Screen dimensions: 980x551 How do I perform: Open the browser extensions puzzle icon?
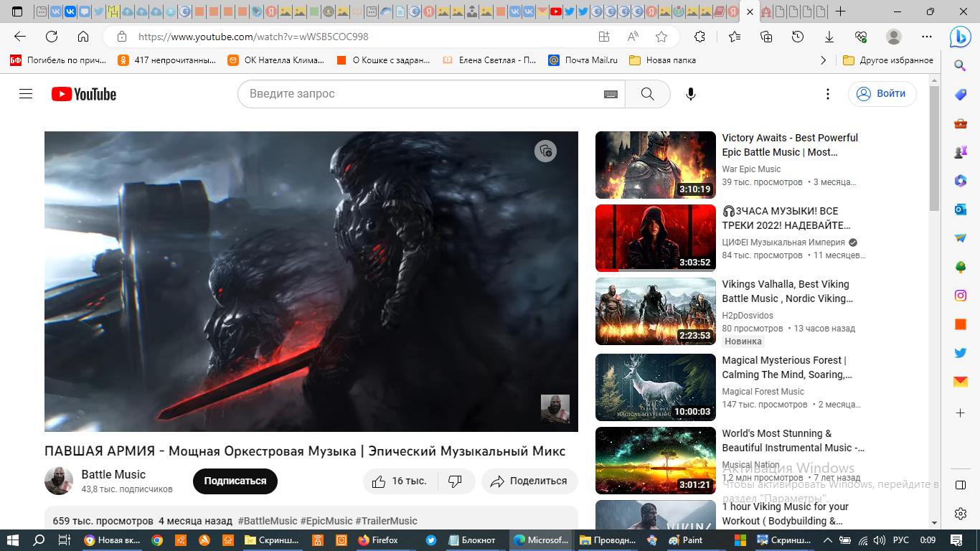click(x=699, y=37)
